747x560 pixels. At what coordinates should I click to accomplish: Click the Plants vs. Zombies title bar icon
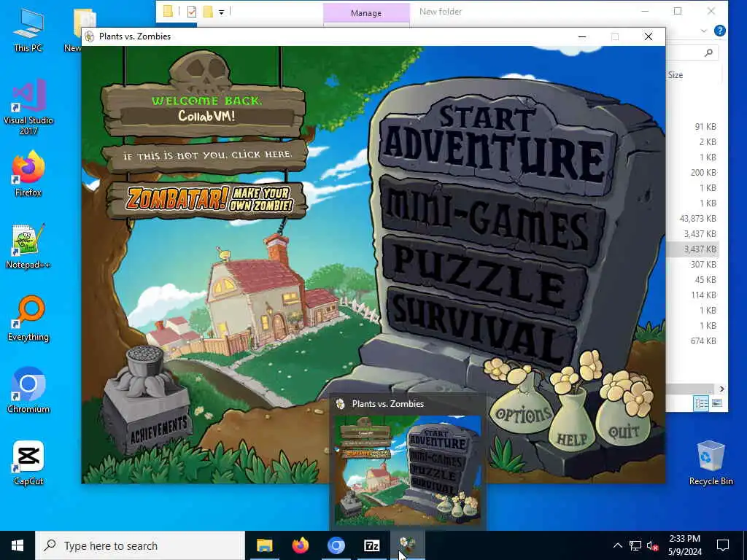pyautogui.click(x=90, y=36)
